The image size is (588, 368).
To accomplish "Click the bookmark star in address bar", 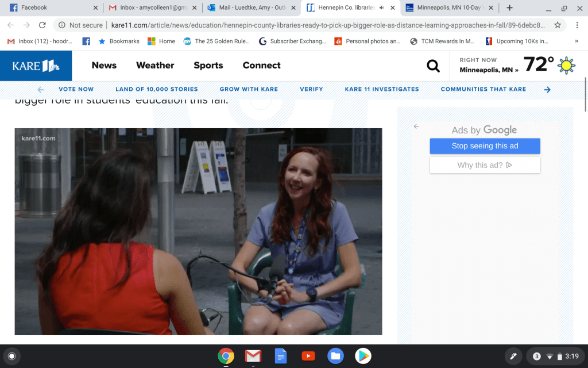I will pyautogui.click(x=557, y=25).
